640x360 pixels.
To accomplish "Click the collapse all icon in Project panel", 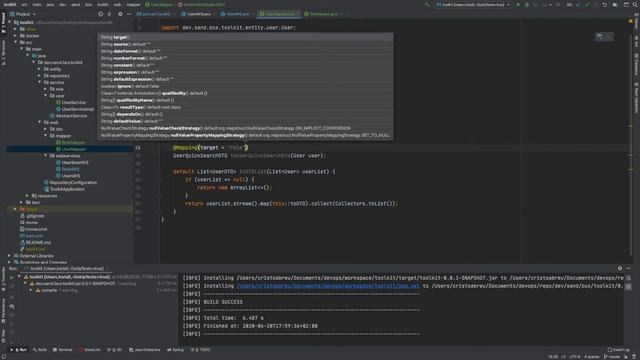I will (109, 14).
